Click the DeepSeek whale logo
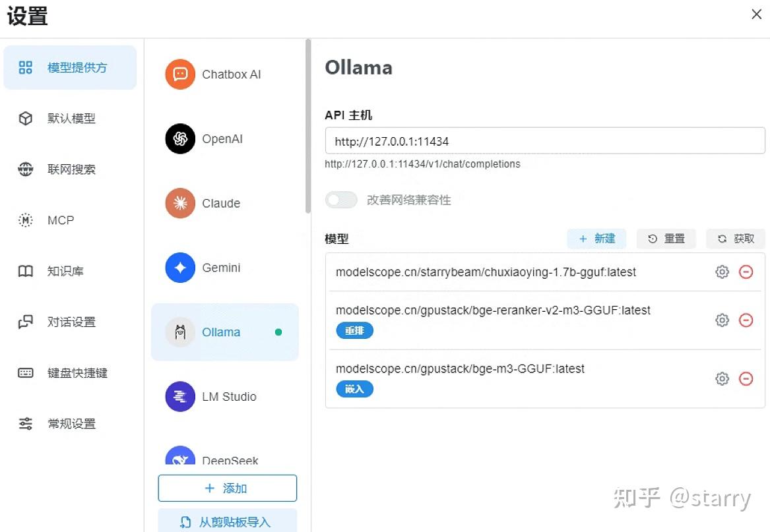This screenshot has width=770, height=532. click(x=180, y=456)
